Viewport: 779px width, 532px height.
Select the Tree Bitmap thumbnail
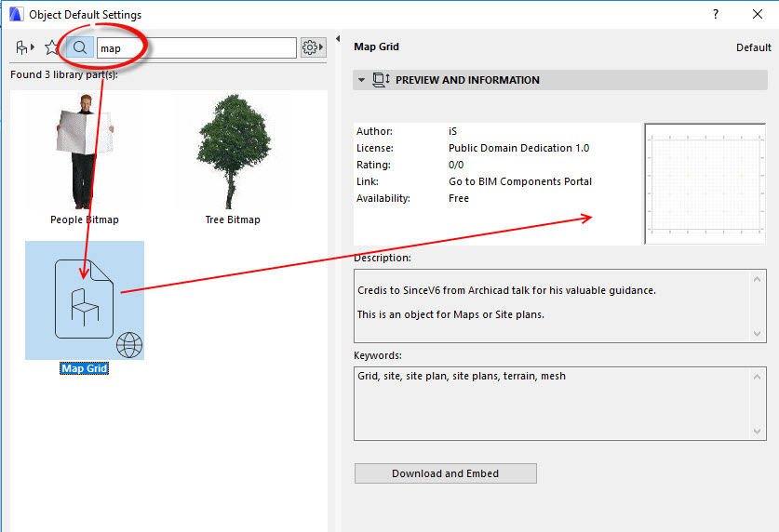(233, 152)
